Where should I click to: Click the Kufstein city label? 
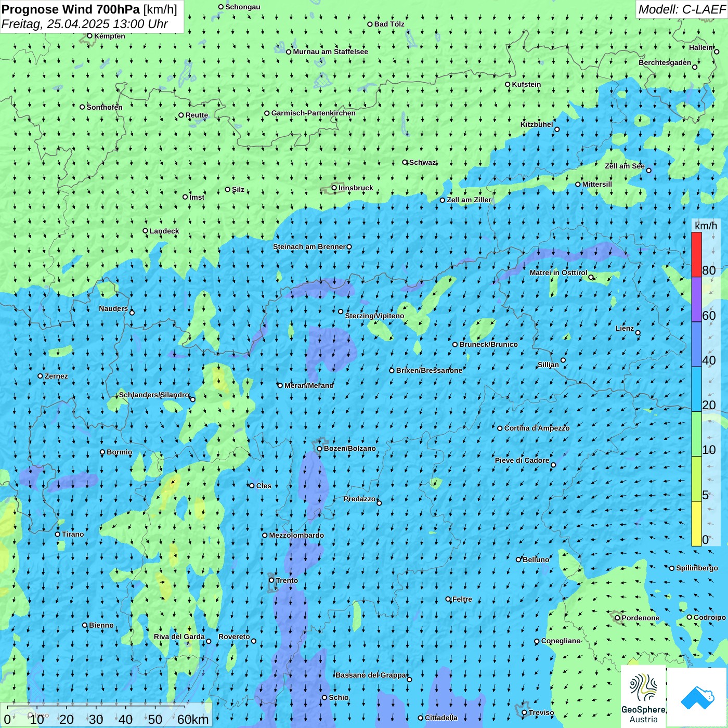point(526,84)
